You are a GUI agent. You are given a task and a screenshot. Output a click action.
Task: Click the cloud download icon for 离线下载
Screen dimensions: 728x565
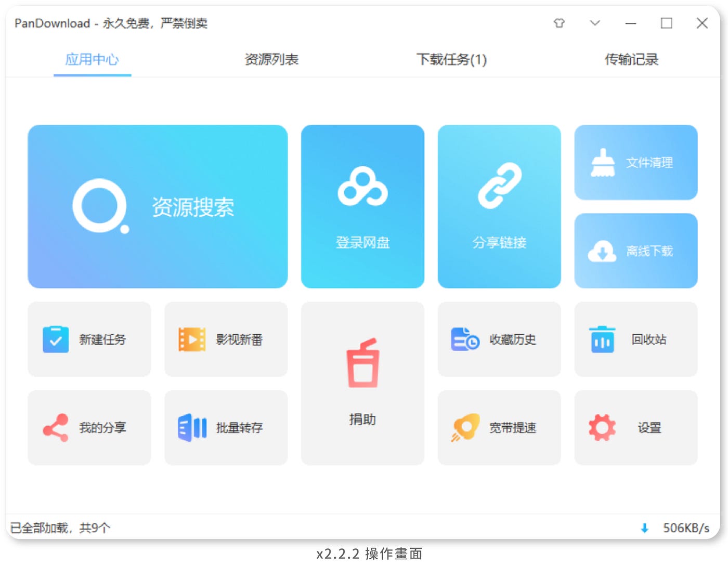(602, 251)
